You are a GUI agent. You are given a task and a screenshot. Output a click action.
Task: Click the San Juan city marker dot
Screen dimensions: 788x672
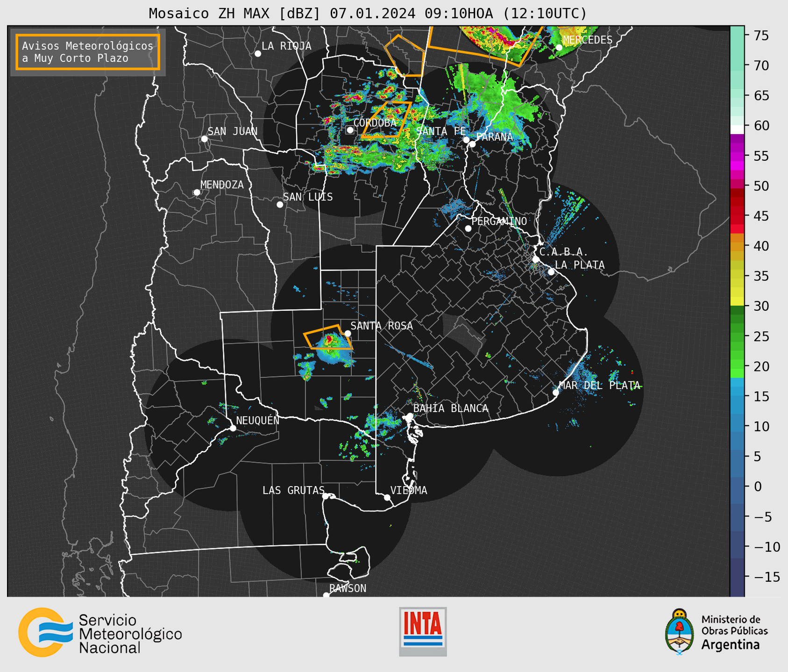204,139
